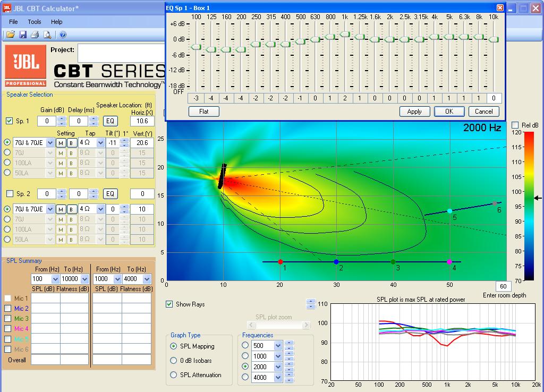This screenshot has width=544, height=392.
Task: Enable the Rel dB checkbox
Action: click(515, 125)
